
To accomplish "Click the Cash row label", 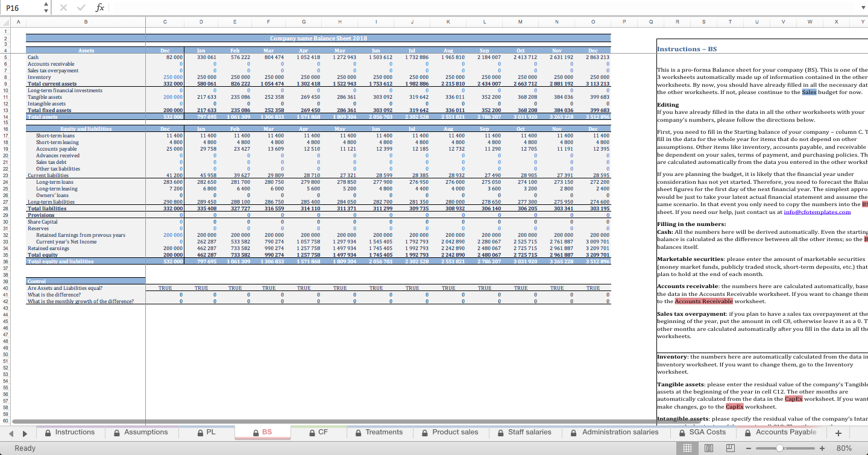I will tap(33, 57).
